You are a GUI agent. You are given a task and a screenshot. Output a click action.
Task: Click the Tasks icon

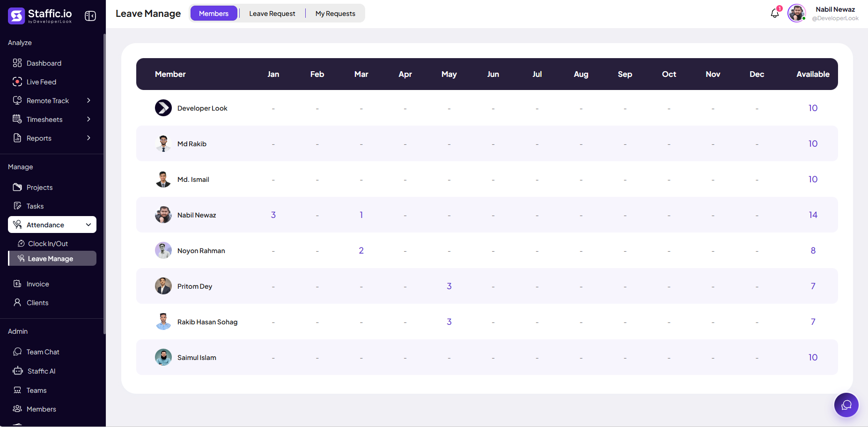pyautogui.click(x=17, y=206)
